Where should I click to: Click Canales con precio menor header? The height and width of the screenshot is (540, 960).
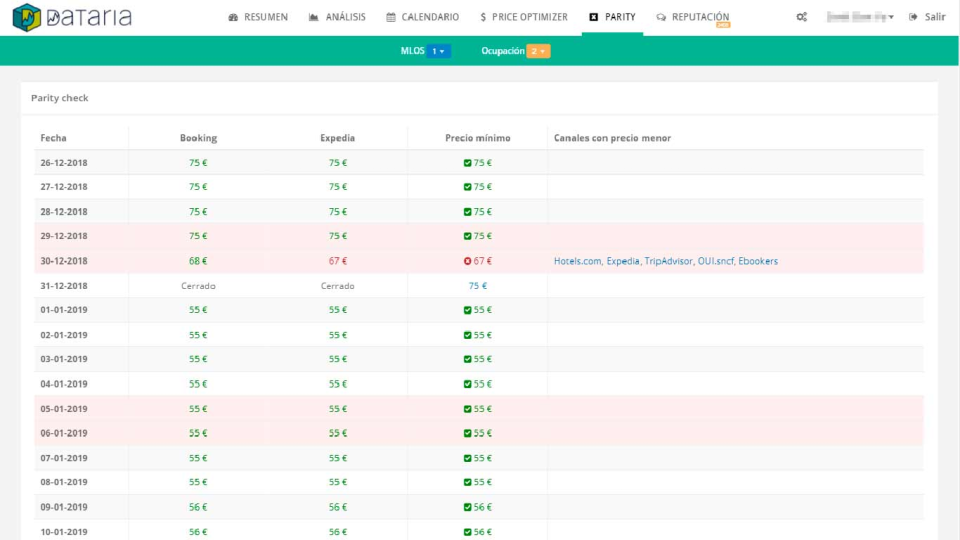coord(612,138)
